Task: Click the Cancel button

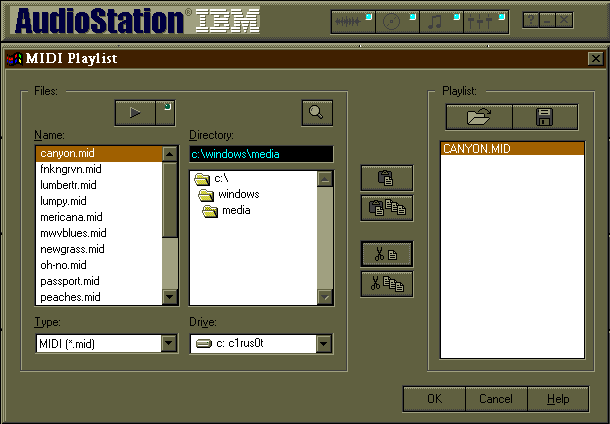Action: click(x=495, y=399)
